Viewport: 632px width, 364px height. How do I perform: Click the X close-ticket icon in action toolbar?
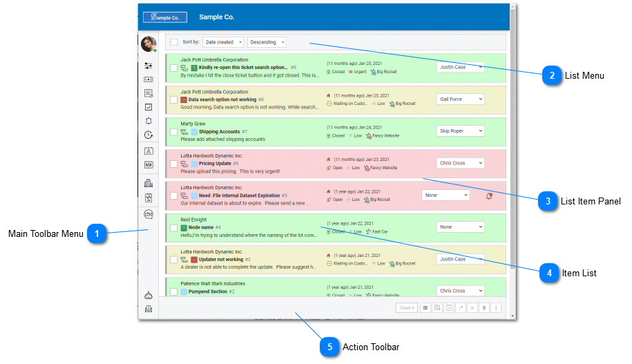click(472, 308)
